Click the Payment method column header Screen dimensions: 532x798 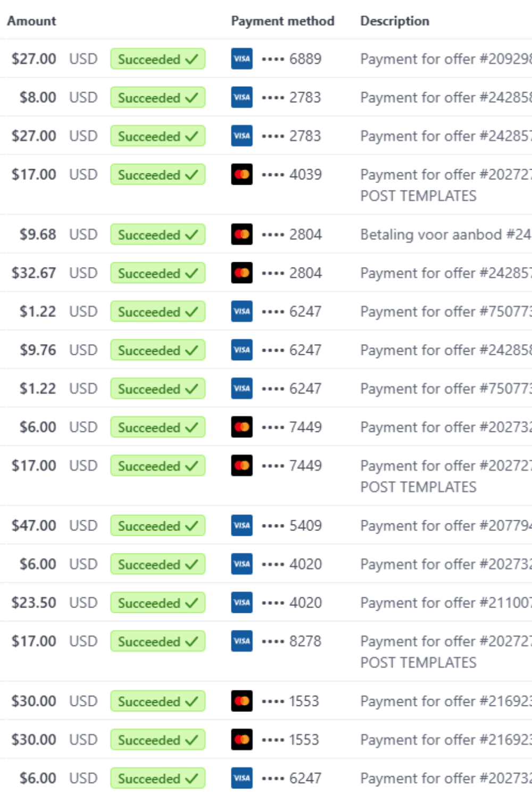pyautogui.click(x=282, y=21)
